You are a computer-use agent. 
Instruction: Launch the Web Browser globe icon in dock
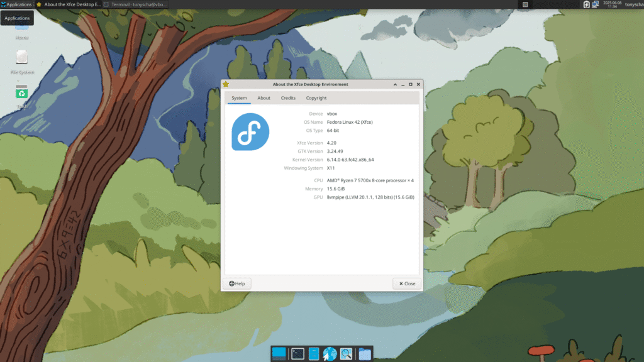[330, 353]
